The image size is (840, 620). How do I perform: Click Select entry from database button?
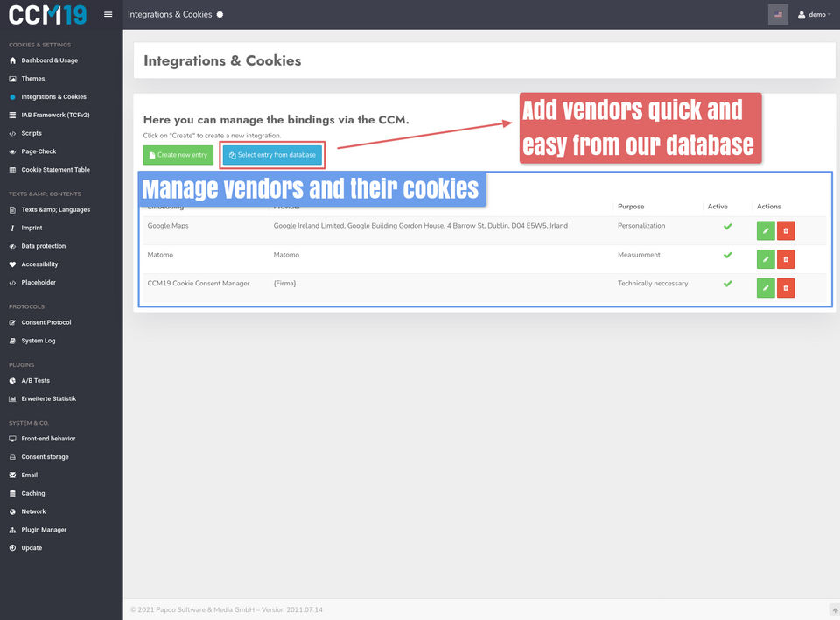click(272, 155)
